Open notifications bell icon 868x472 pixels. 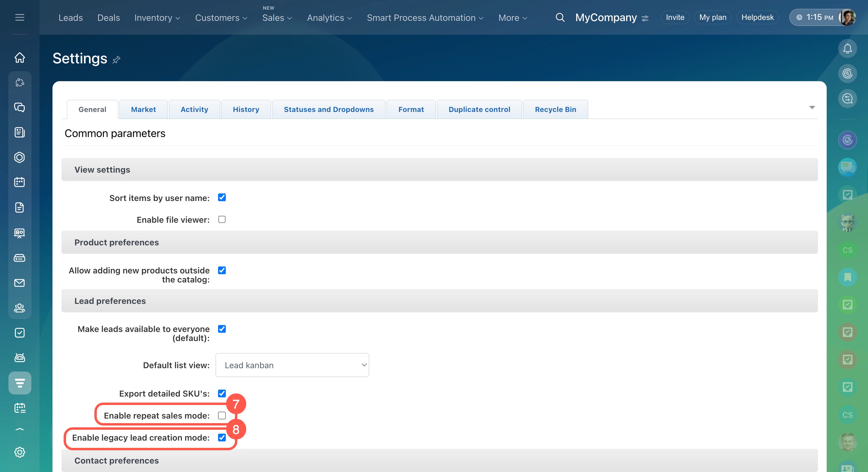click(x=847, y=49)
